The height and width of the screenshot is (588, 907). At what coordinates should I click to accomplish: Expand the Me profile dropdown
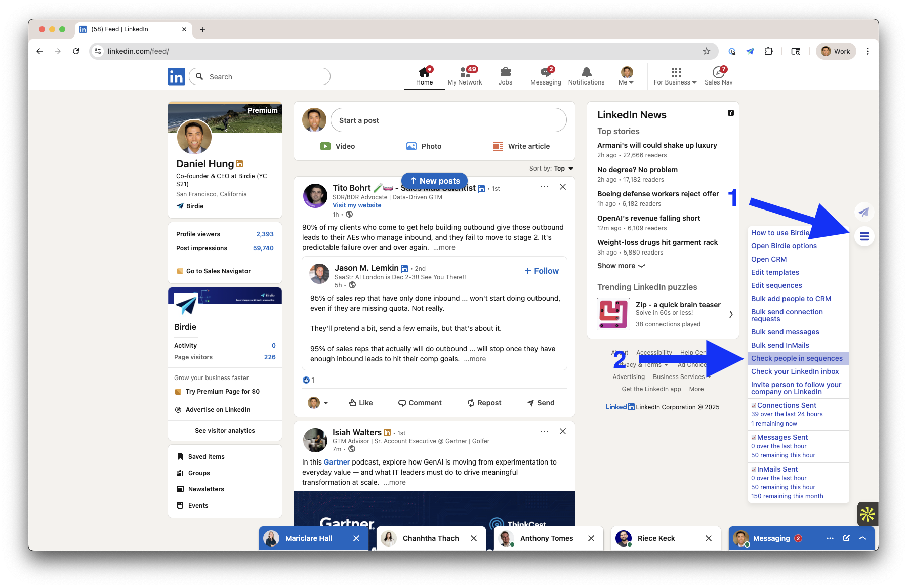627,76
